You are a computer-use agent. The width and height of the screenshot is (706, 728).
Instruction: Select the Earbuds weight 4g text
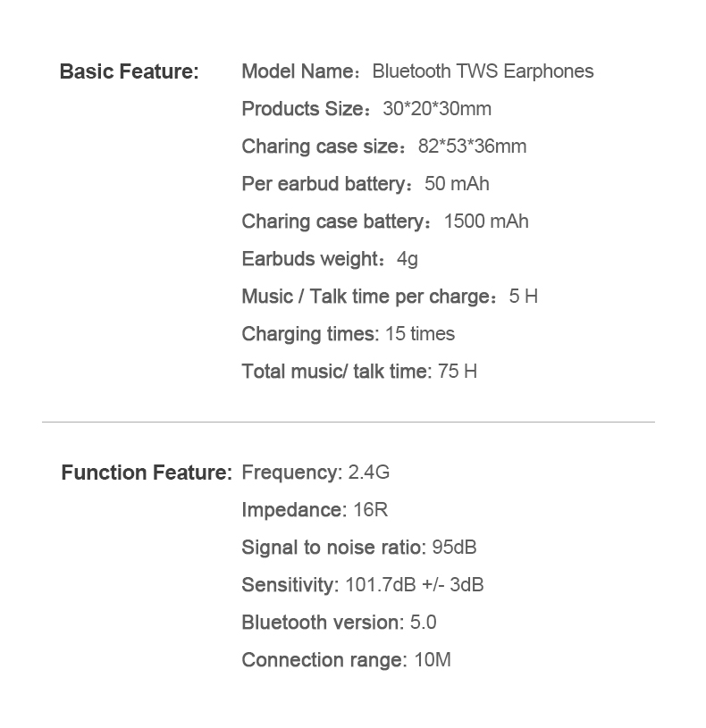[x=330, y=259]
